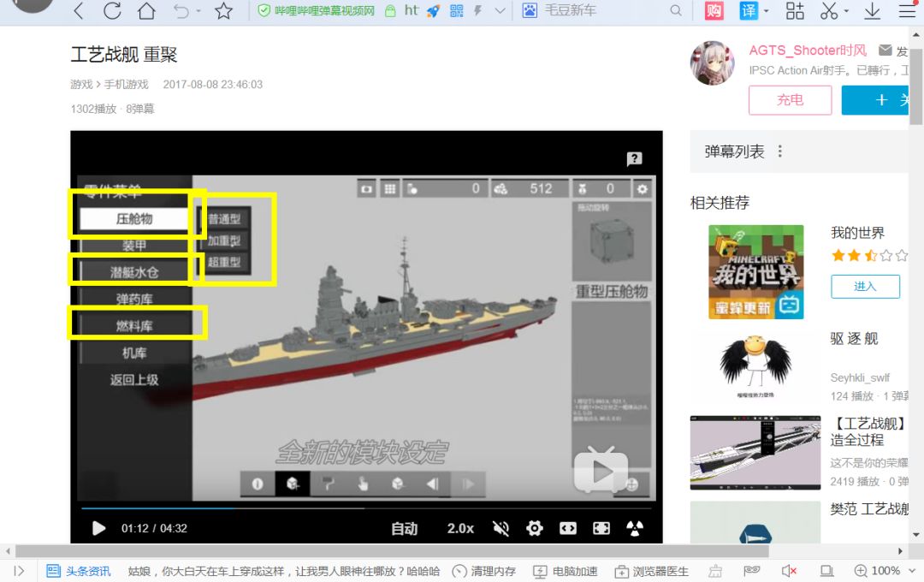Image resolution: width=924 pixels, height=582 pixels.
Task: Toggle widescreen mode in the player
Action: [x=568, y=528]
